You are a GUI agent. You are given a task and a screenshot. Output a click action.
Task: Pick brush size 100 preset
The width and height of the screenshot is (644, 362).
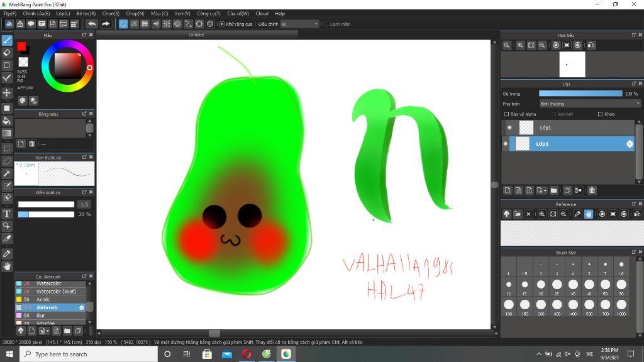pos(508,307)
